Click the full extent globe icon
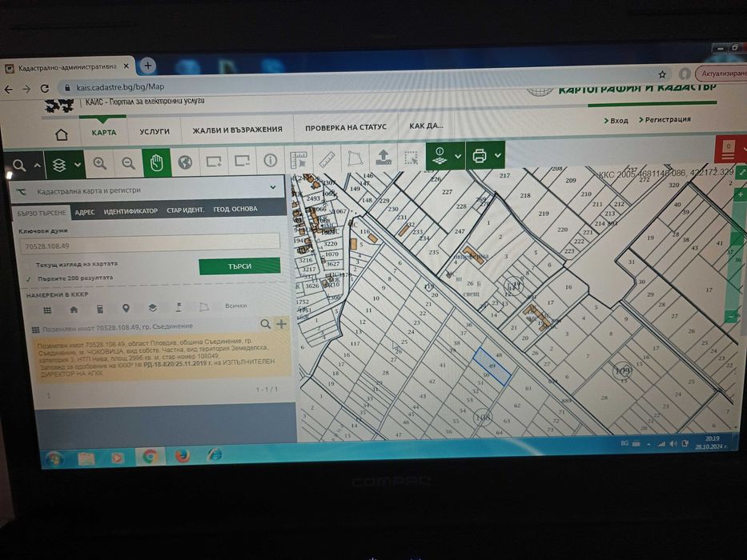The image size is (747, 560). tap(185, 162)
